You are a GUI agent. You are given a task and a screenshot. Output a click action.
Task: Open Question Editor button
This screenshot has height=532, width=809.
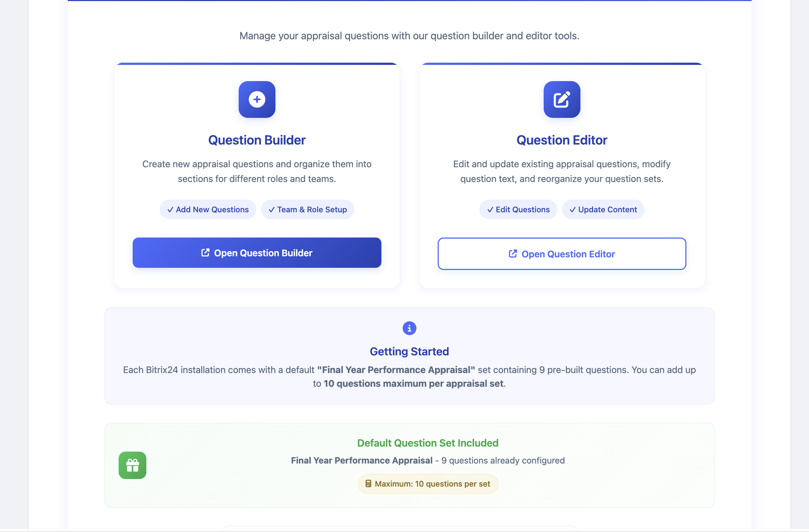click(x=562, y=254)
